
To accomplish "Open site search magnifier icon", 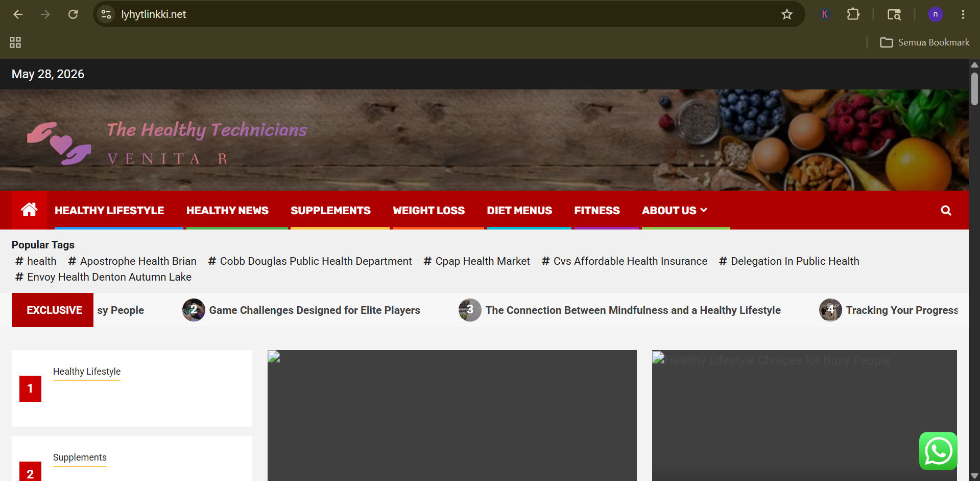I will [946, 211].
